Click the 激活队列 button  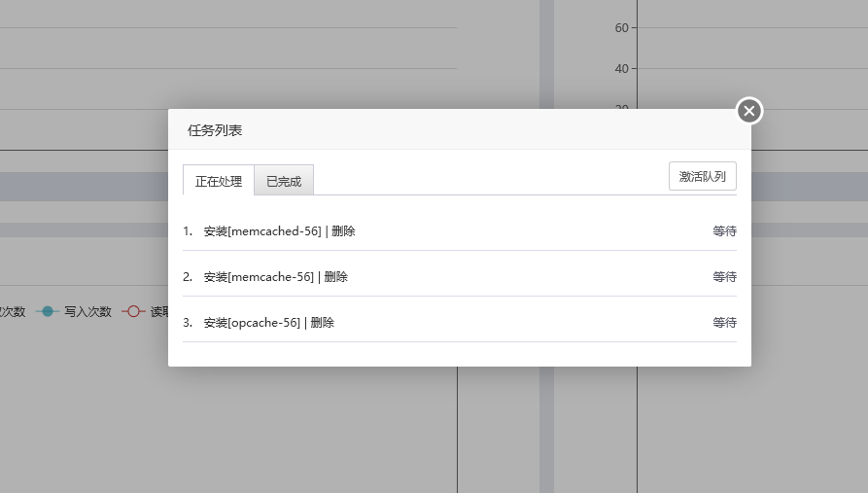tap(703, 176)
